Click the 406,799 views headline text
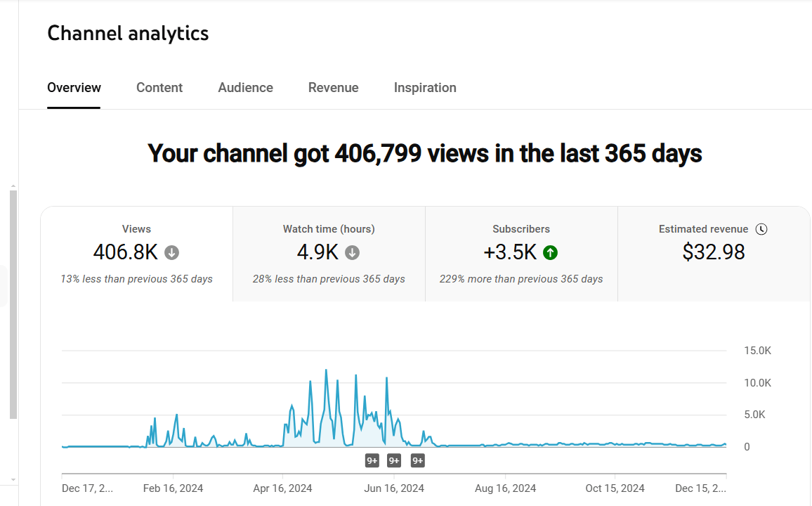812x506 pixels. coord(425,154)
